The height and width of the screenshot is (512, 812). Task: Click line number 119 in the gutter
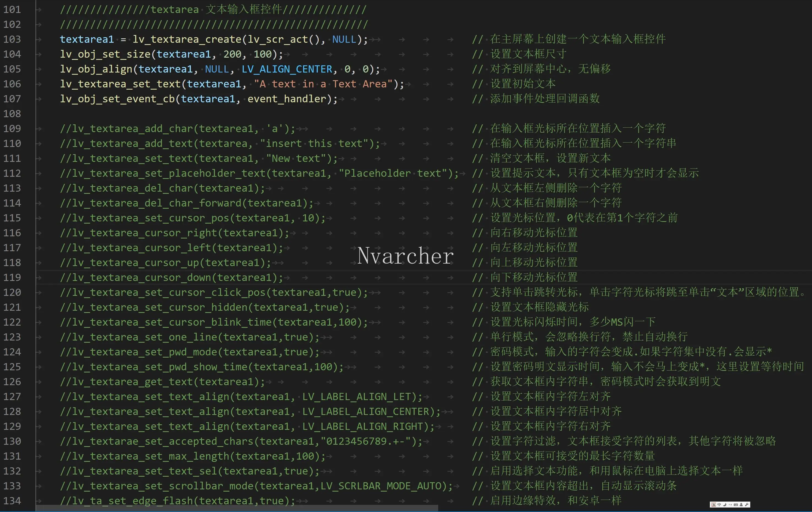click(x=12, y=278)
